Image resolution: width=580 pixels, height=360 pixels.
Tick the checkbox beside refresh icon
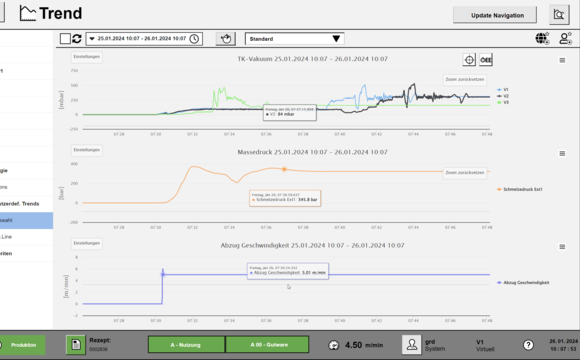[x=65, y=38]
